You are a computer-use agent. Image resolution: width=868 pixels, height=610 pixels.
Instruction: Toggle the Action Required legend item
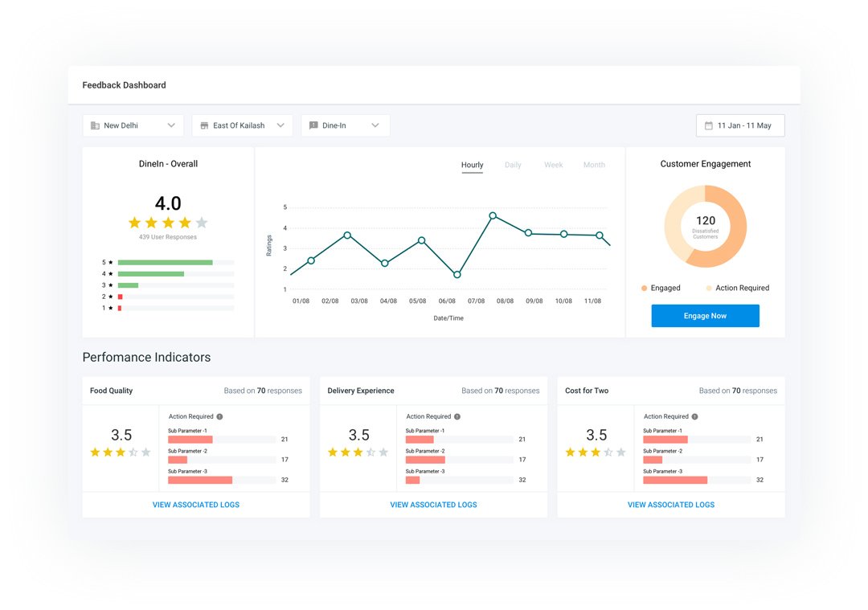(x=737, y=288)
